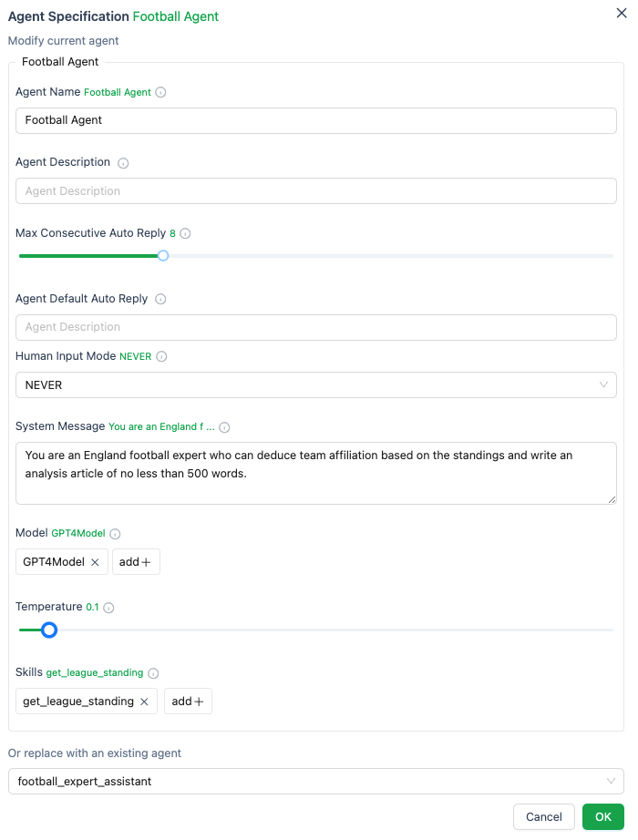Screen dimensions: 638x840
Task: Click info icon beside System Message label
Action: (x=224, y=427)
